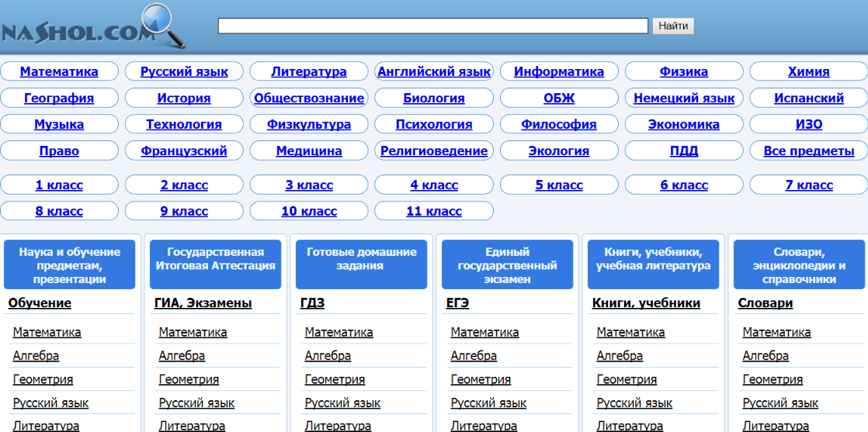Viewport: 868px width, 432px height.
Task: Show Все предметы list
Action: [x=809, y=151]
